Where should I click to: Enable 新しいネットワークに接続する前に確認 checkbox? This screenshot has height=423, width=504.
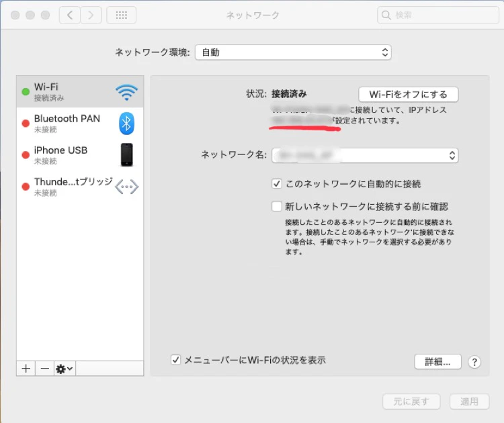[277, 206]
